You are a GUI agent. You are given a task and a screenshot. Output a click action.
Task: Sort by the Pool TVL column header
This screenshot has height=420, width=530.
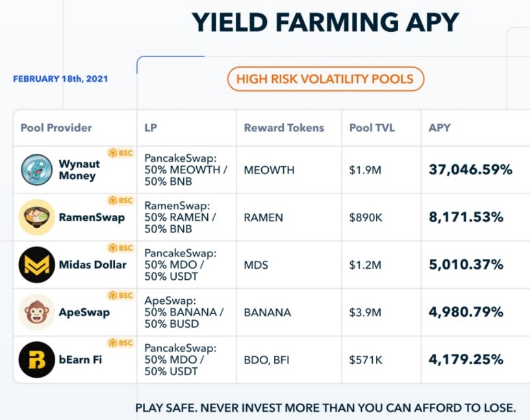pos(372,128)
